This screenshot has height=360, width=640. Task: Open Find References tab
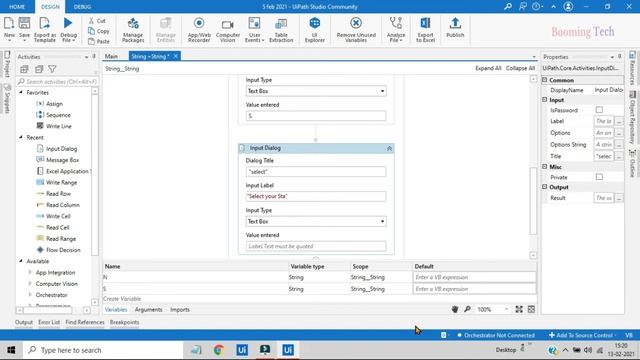85,322
